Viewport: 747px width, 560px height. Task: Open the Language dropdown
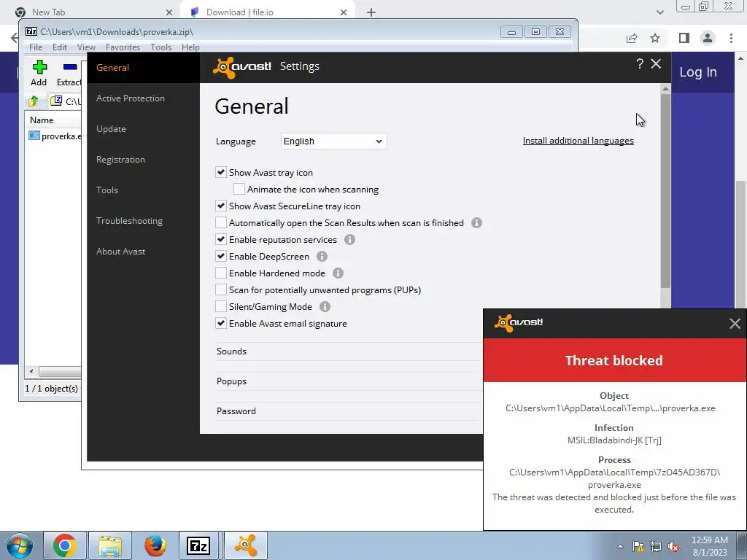coord(333,141)
